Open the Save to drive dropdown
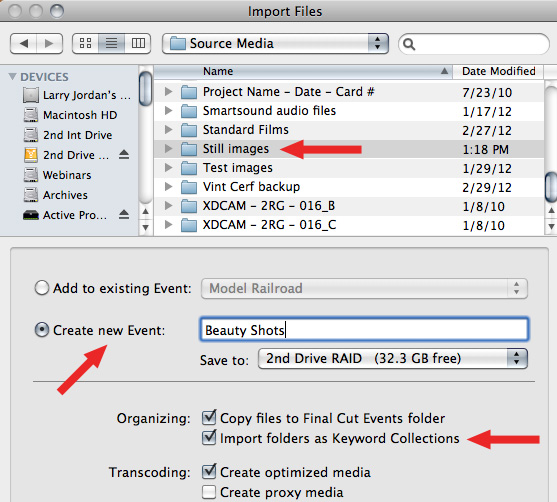This screenshot has height=502, width=557. tap(393, 358)
